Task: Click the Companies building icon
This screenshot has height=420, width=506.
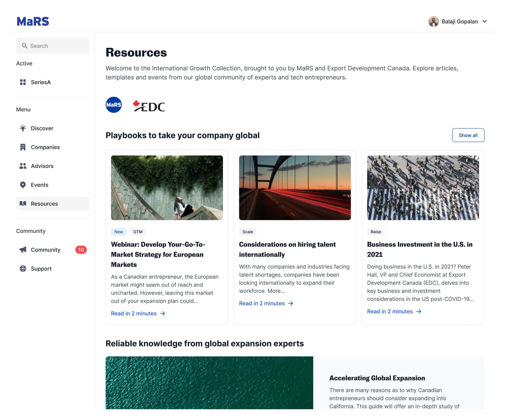Action: (x=23, y=147)
